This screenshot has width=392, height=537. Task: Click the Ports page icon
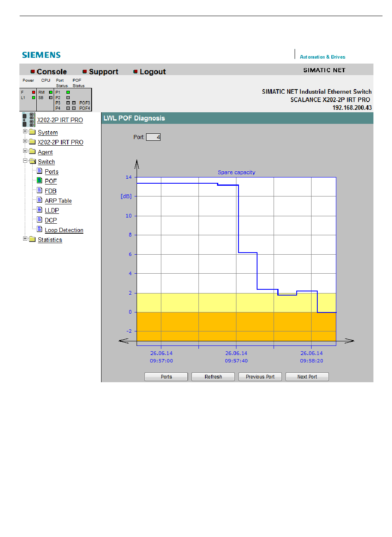click(40, 171)
